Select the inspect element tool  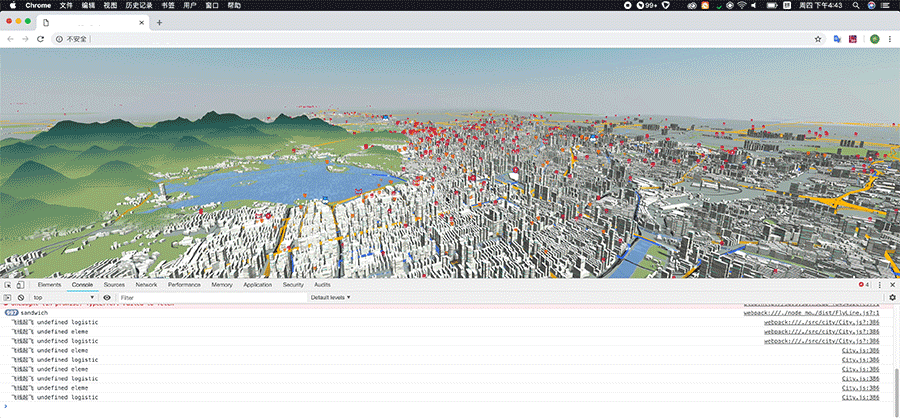[8, 285]
